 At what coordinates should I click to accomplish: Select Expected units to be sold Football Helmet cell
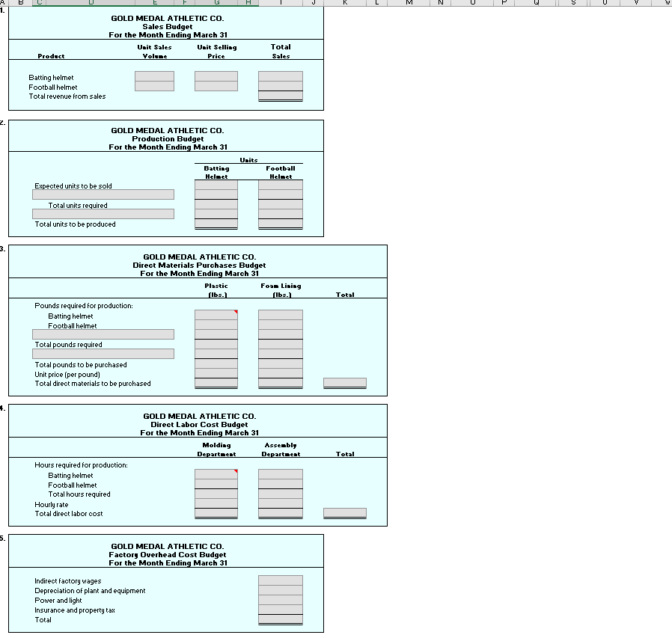tap(281, 185)
